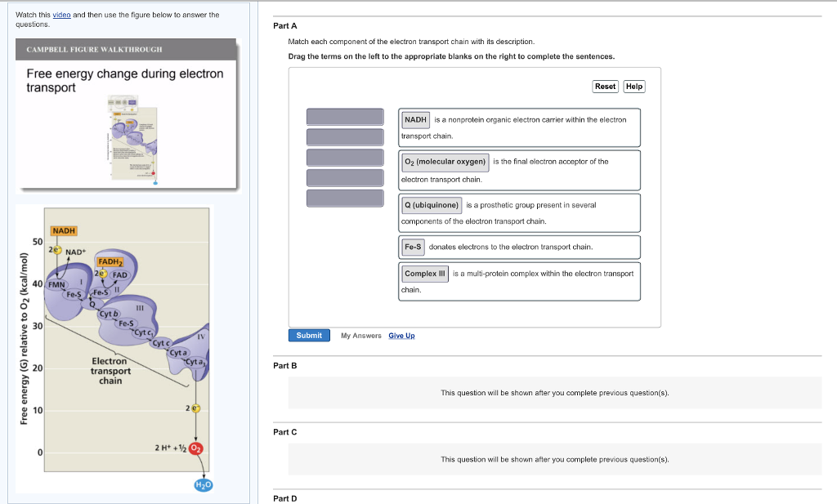This screenshot has height=504, width=837.
Task: Click the Cyt c1 label in figure
Action: [142, 332]
